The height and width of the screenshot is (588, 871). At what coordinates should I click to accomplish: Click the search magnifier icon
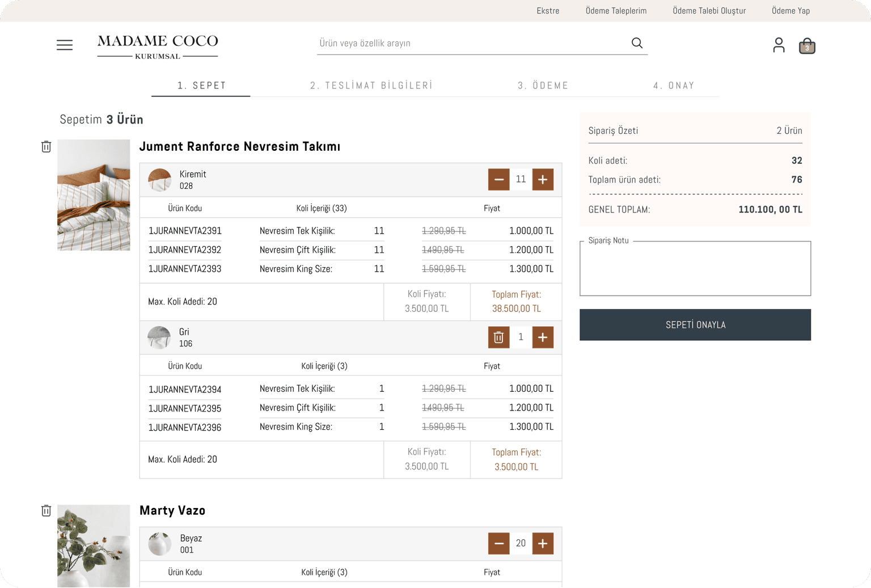pyautogui.click(x=636, y=43)
